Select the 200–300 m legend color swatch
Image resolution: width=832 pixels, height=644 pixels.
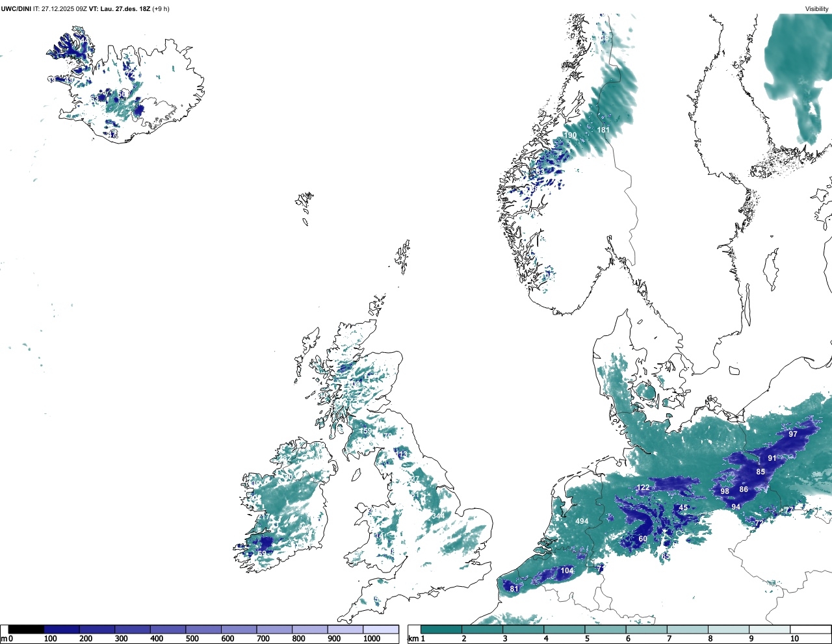(x=97, y=629)
